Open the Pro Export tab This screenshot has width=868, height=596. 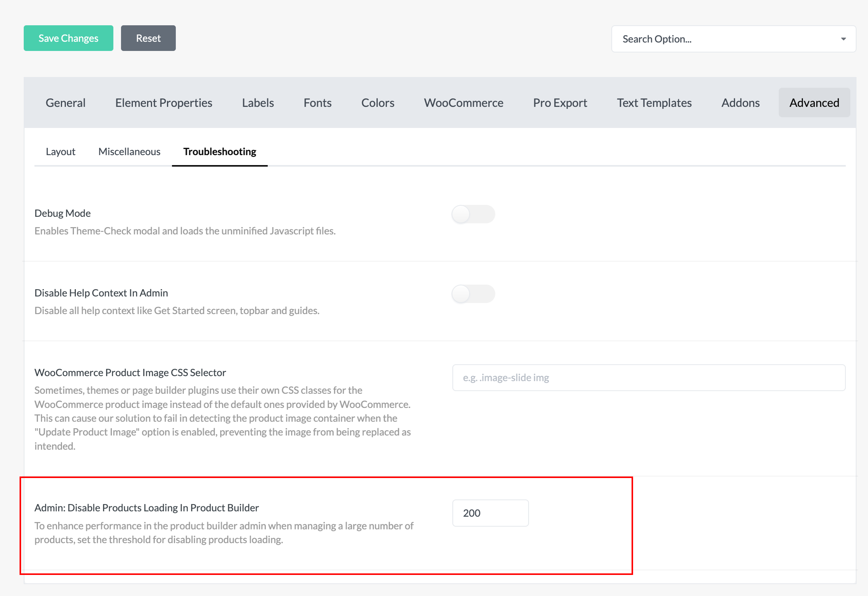click(560, 103)
